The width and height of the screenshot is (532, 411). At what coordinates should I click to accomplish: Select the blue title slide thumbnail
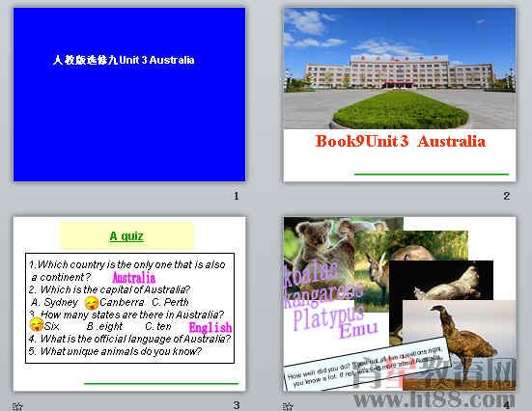129,95
